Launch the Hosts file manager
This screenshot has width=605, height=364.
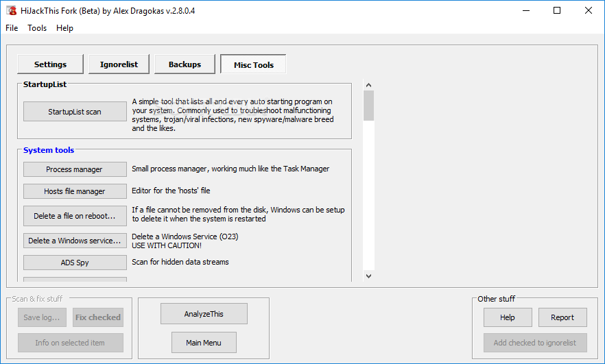click(75, 191)
